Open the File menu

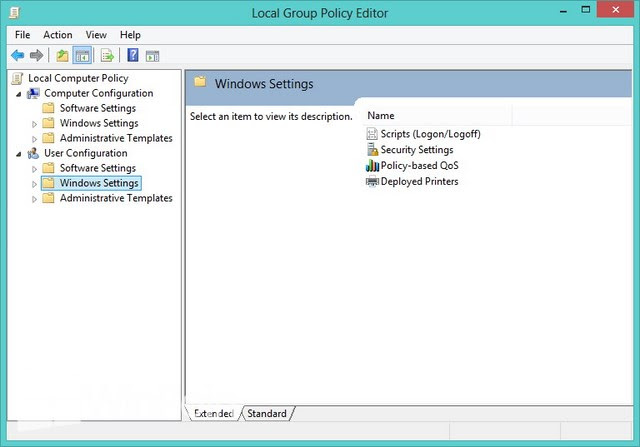[22, 35]
